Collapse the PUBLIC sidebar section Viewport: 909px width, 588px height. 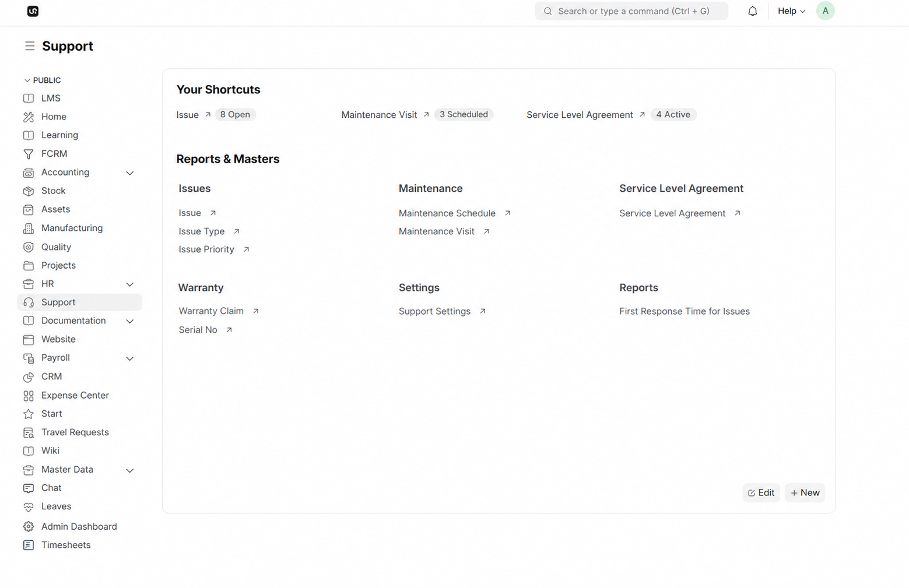pos(42,80)
